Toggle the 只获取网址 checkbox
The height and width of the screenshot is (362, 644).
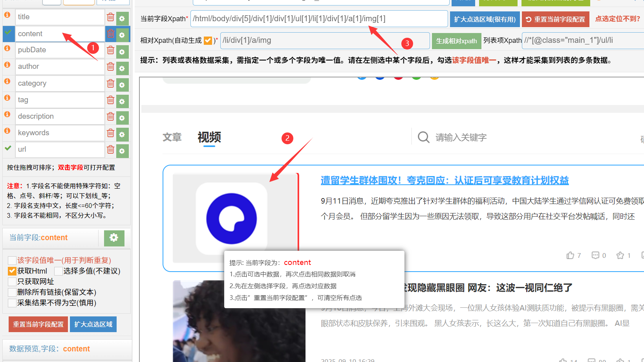pyautogui.click(x=12, y=282)
